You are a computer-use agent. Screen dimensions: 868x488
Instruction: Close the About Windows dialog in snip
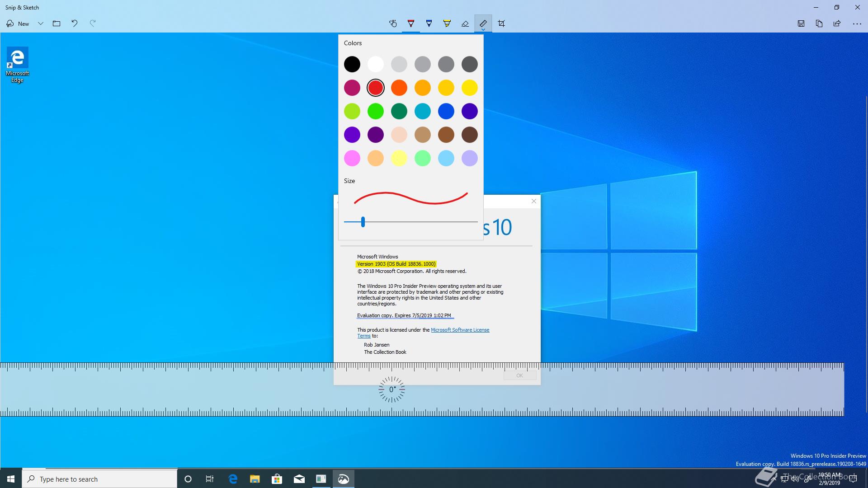click(534, 201)
